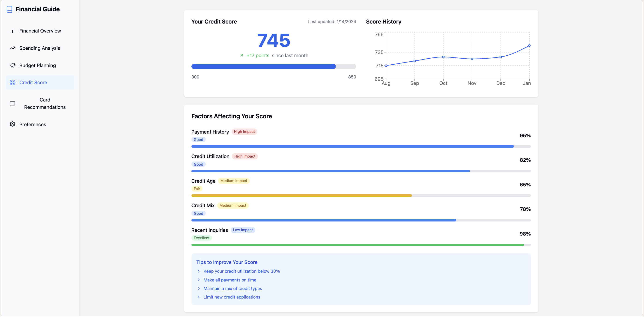Click the green upward arrow beside +17 points
This screenshot has height=317, width=644.
pyautogui.click(x=241, y=56)
